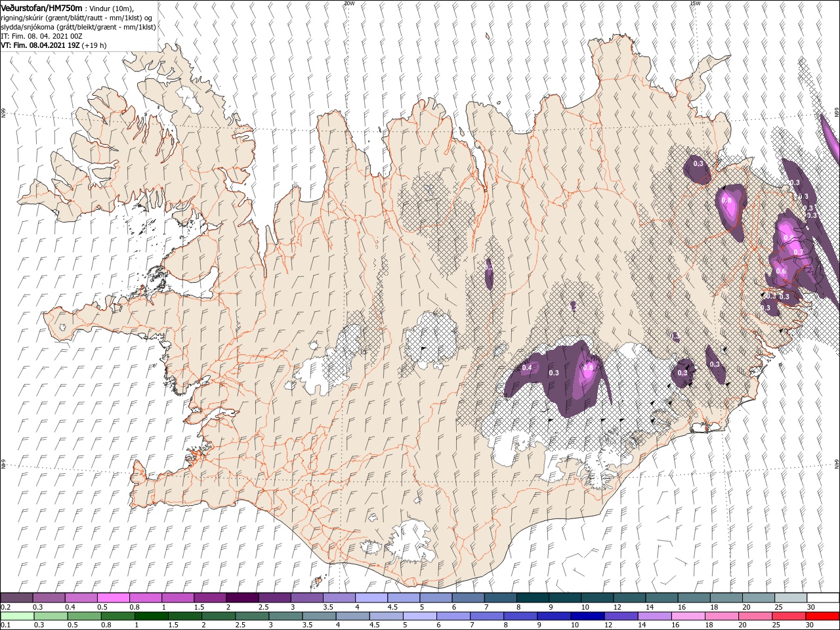Click the upper legend swatch starting at 3.5
The height and width of the screenshot is (630, 840).
pyautogui.click(x=339, y=598)
